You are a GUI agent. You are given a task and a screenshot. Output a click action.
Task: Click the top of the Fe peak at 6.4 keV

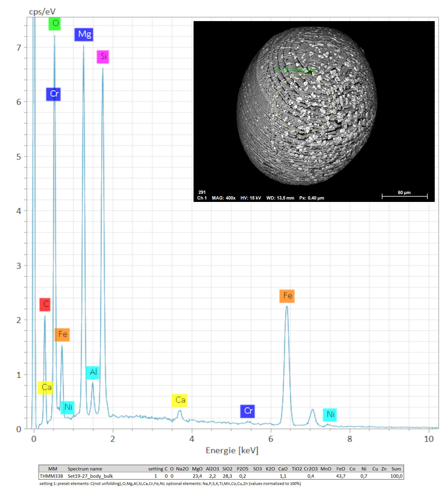pyautogui.click(x=287, y=307)
